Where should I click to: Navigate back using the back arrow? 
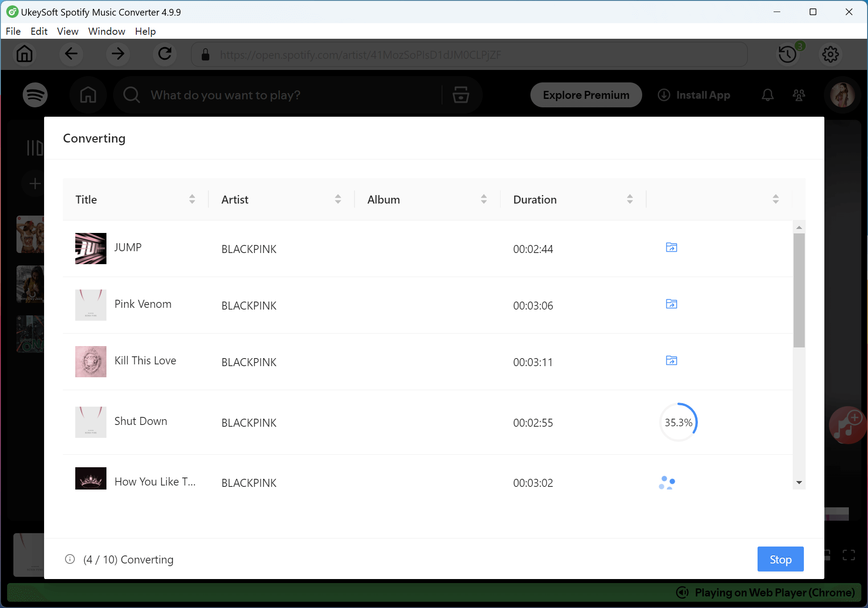coord(71,54)
